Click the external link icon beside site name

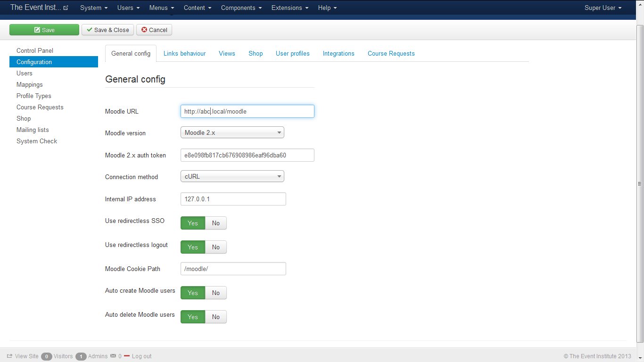coord(66,8)
